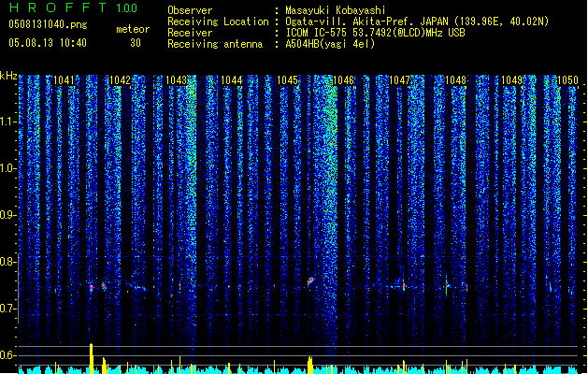Click the date stamp 05.08.13 10:40
The width and height of the screenshot is (588, 374).
coord(48,43)
